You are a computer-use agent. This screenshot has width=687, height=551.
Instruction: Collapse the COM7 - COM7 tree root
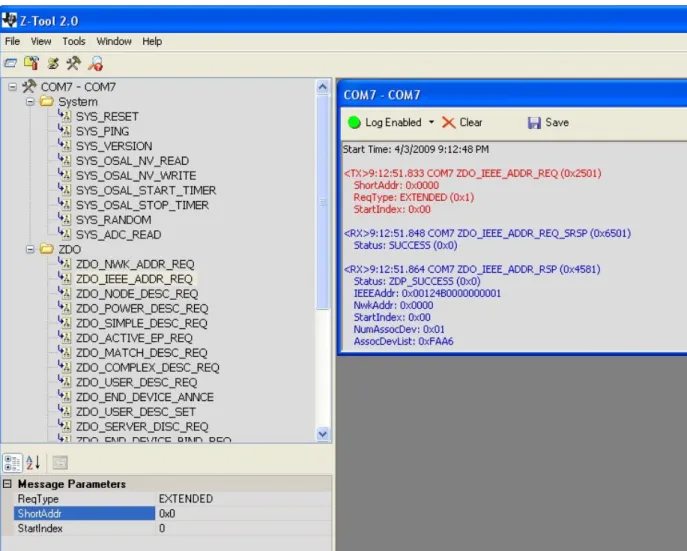pyautogui.click(x=13, y=87)
